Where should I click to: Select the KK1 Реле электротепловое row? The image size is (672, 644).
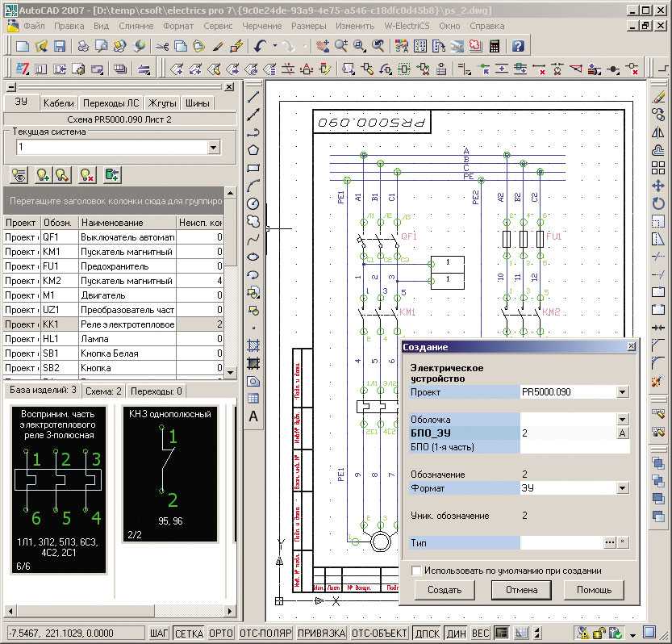point(114,324)
